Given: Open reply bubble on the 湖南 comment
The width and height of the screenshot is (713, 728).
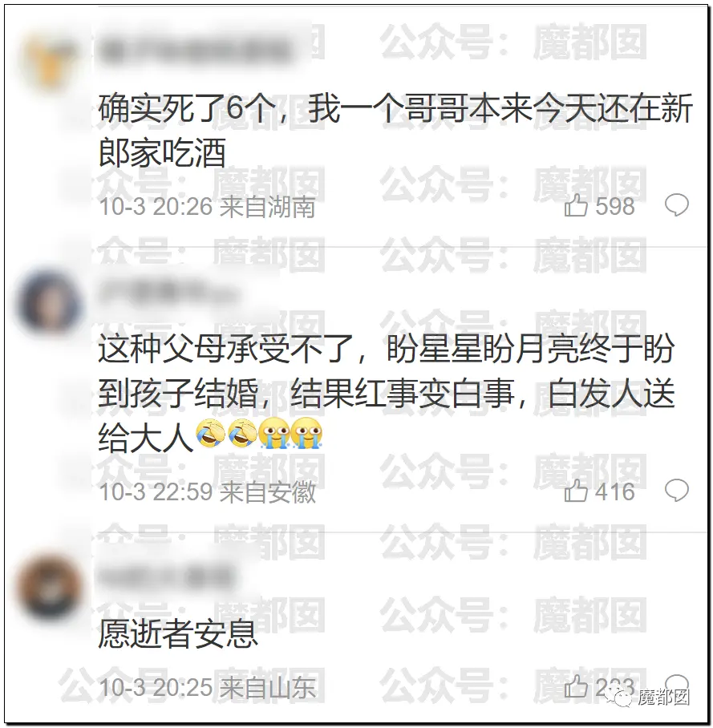Looking at the screenshot, I should pos(676,204).
